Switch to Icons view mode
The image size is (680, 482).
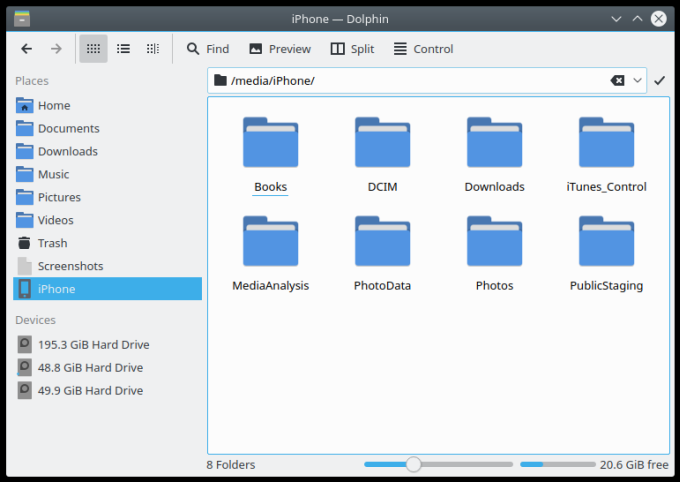tap(93, 49)
